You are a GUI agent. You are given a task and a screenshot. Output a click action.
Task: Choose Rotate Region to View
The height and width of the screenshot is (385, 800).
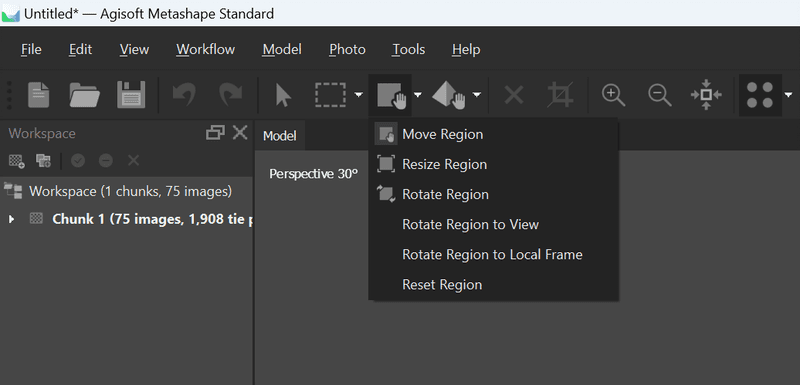[x=493, y=224]
